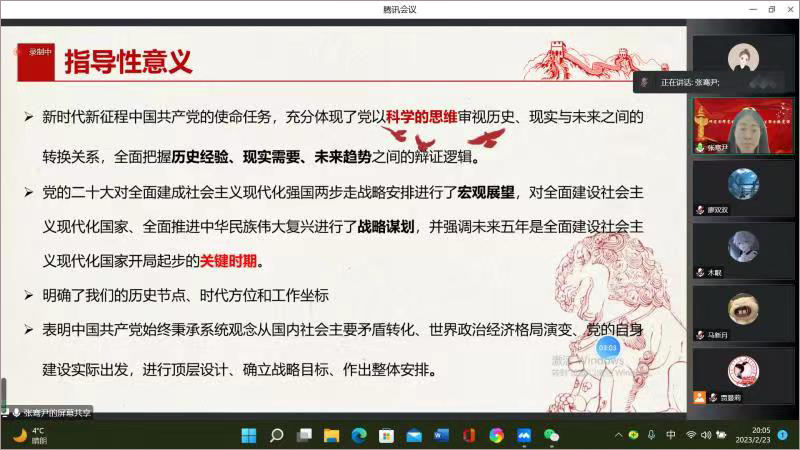Viewport: 800px width, 450px height.
Task: Open Microsoft Edge from taskbar
Action: tap(359, 435)
